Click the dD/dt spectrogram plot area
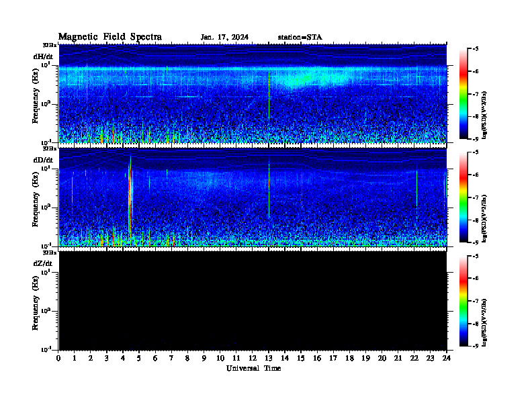The height and width of the screenshot is (411, 532). click(253, 197)
